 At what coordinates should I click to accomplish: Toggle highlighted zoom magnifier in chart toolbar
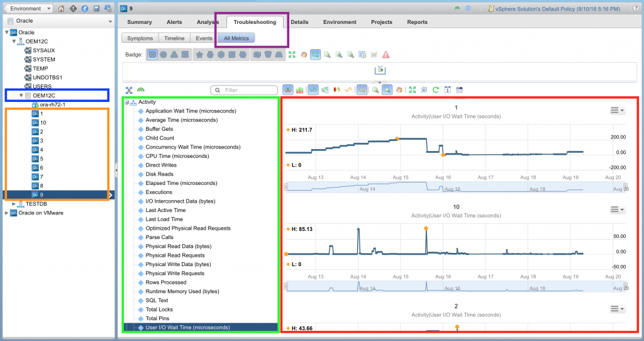pos(387,89)
